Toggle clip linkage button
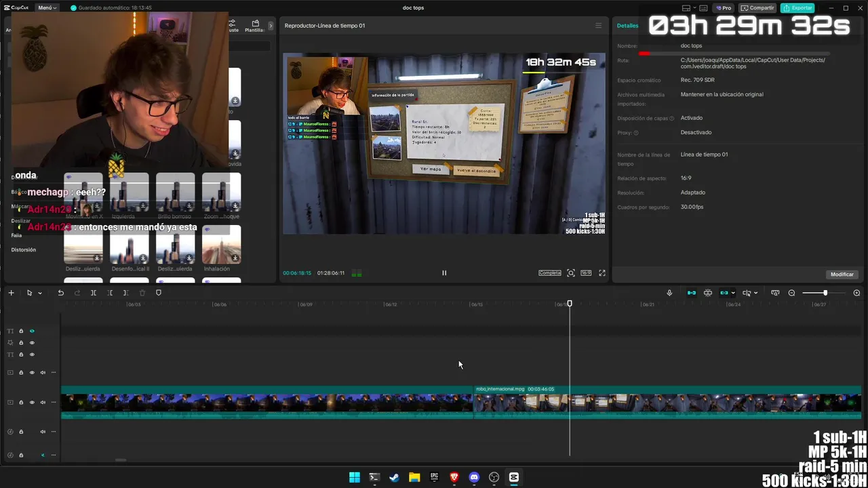Screen dimensions: 868x488 [x=724, y=293]
